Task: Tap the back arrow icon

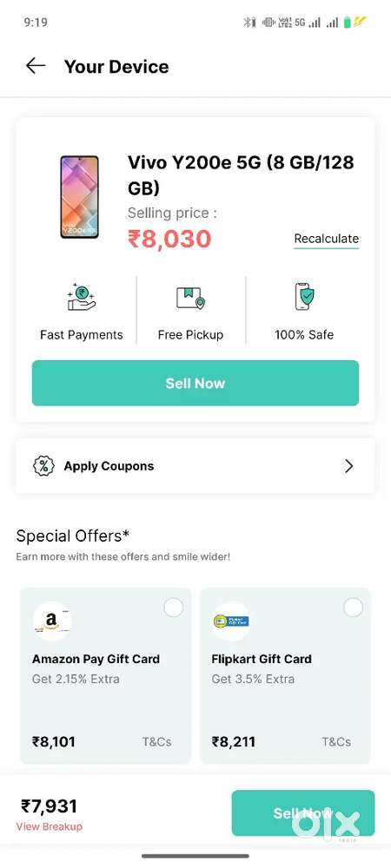Action: [36, 66]
